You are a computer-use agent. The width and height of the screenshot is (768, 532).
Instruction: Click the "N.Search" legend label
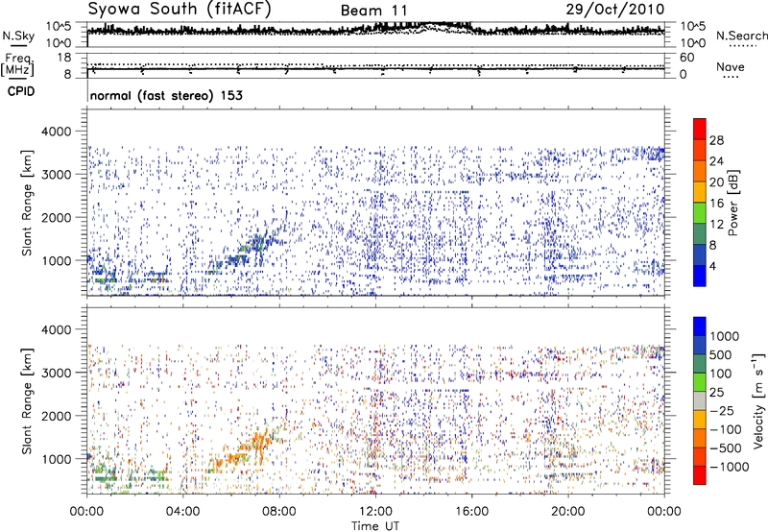pyautogui.click(x=741, y=36)
